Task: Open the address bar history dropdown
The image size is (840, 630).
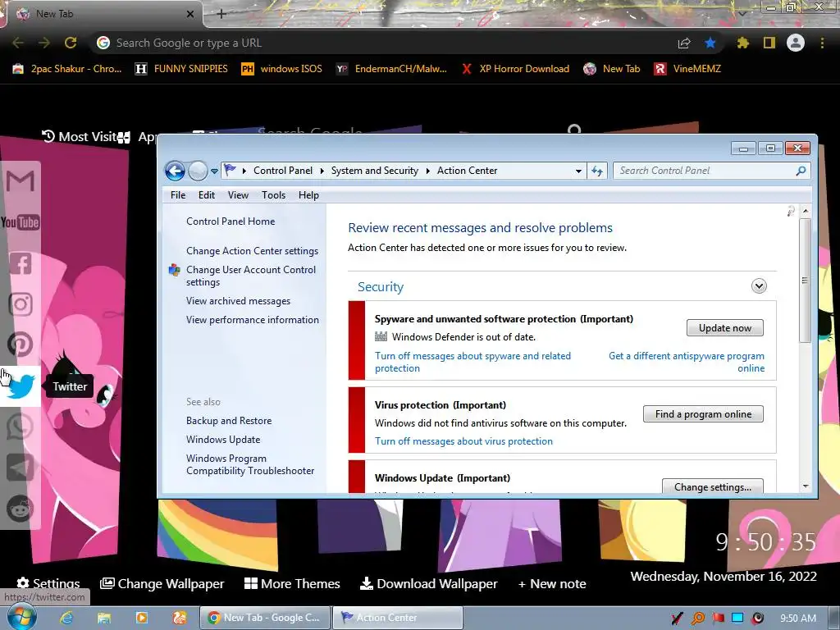Action: tap(578, 171)
